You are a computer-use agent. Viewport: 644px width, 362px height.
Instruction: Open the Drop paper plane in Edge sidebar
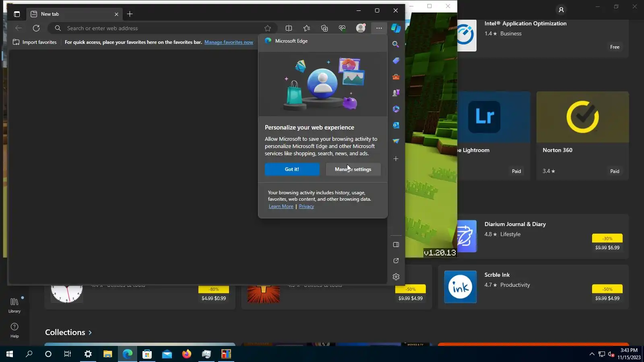[396, 141]
